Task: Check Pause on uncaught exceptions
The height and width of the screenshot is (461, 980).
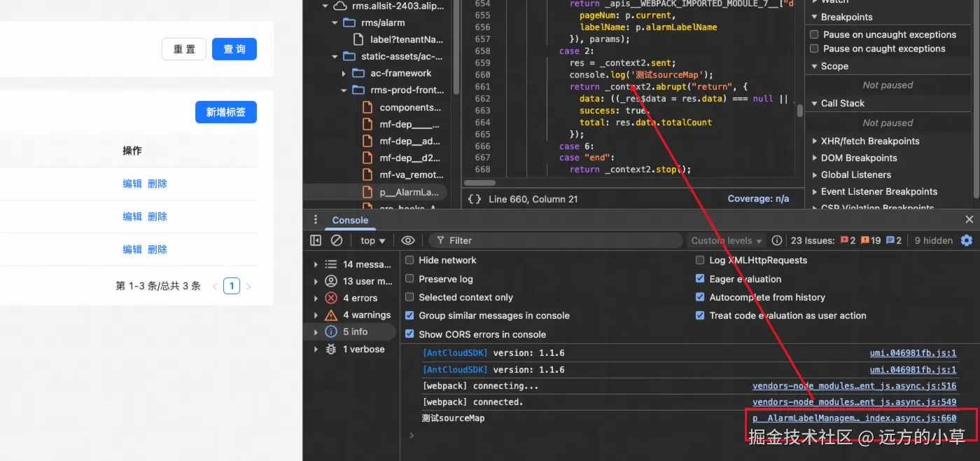Action: (x=814, y=34)
